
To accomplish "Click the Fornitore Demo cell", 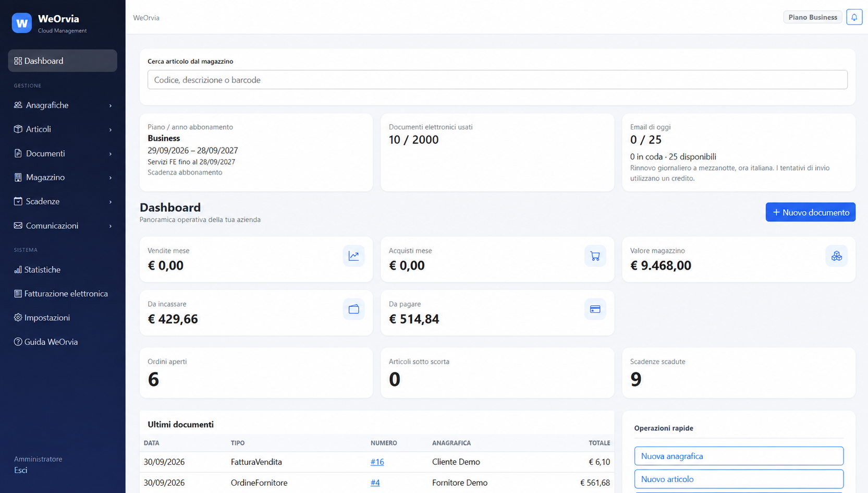I will coord(460,483).
